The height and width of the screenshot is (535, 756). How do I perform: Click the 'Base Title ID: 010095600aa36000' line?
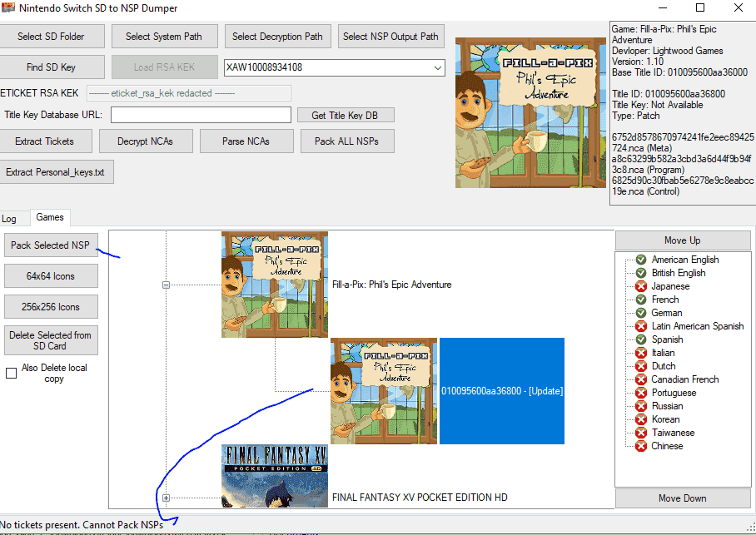coord(680,72)
